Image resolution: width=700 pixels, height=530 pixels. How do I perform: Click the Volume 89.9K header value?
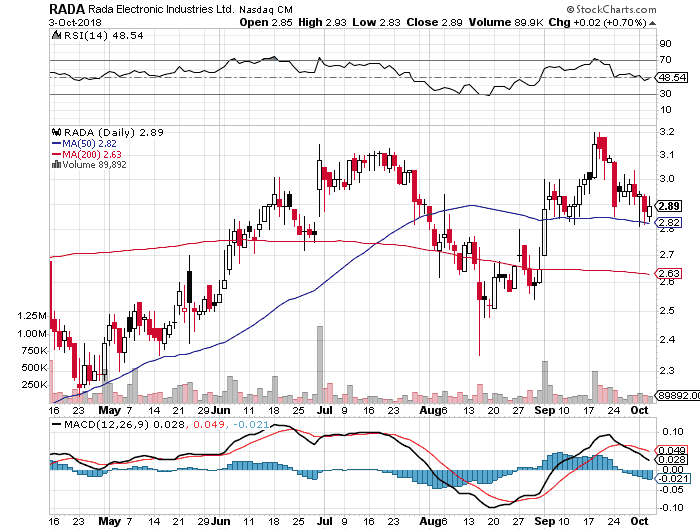tap(506, 22)
